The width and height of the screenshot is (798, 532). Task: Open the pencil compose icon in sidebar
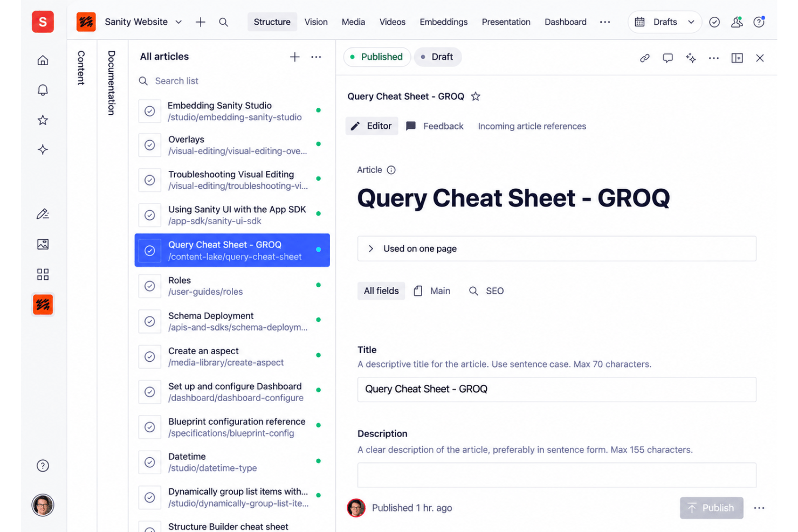(43, 214)
